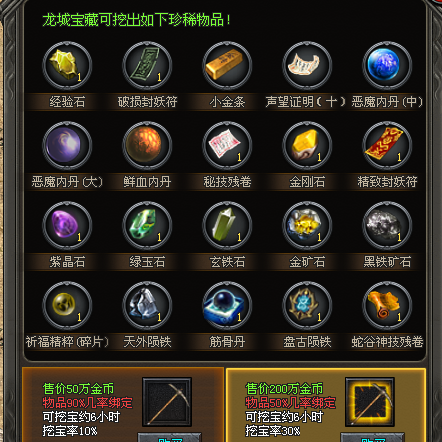Select the 恶魔内丹(大) purple orb icon
Viewport: 442px width, 442px height.
pos(67,145)
